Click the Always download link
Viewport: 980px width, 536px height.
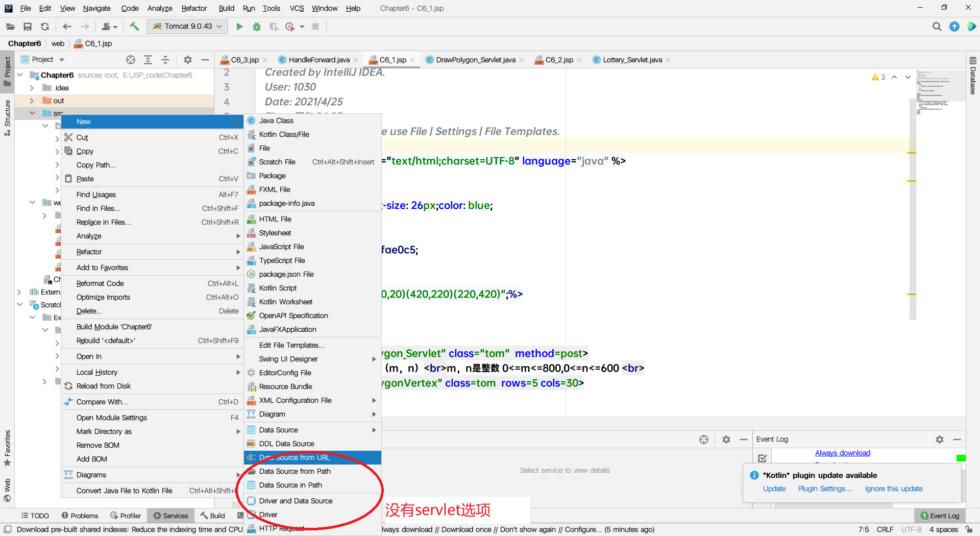click(x=842, y=453)
